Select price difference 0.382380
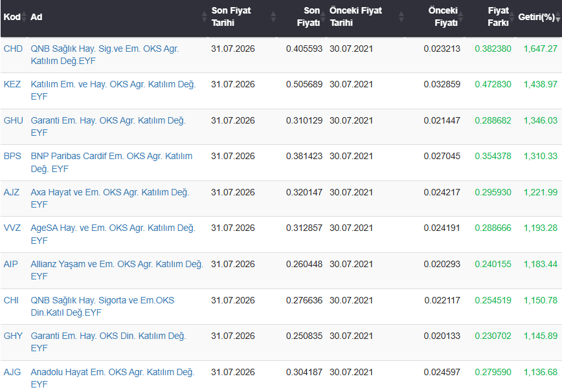 [493, 49]
